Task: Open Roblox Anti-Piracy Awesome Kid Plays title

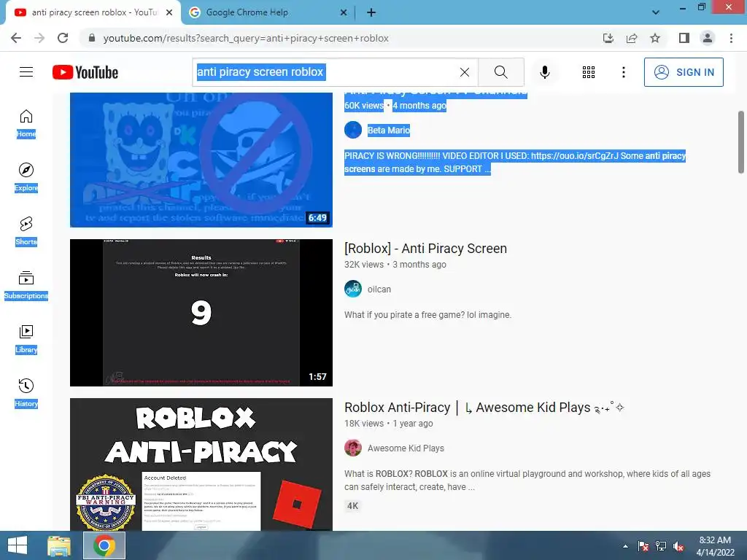Action: [x=484, y=407]
